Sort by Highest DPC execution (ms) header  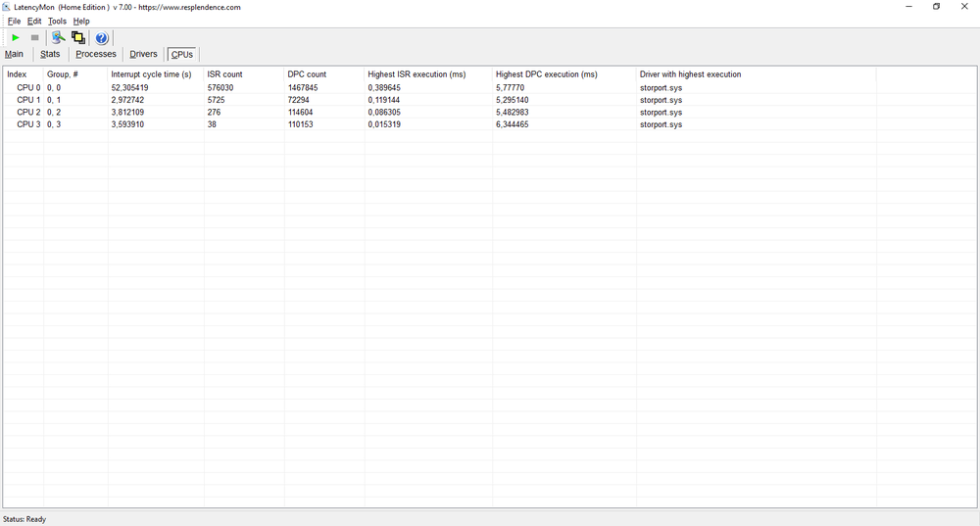coord(546,74)
